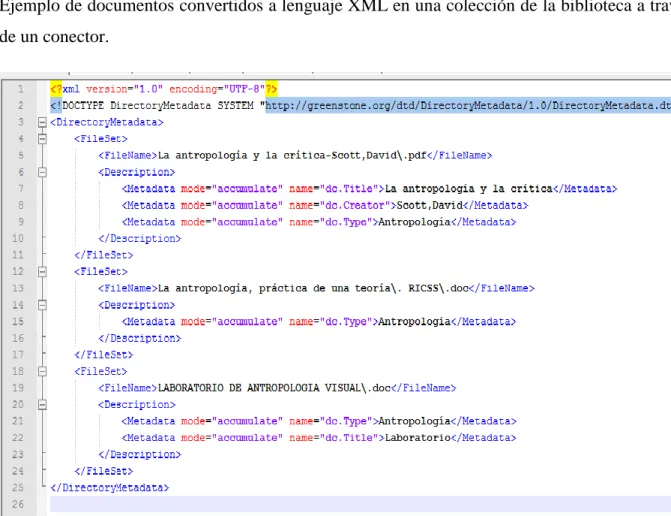Click the closing Description tag on line 10
This screenshot has height=516, width=671.
140,238
